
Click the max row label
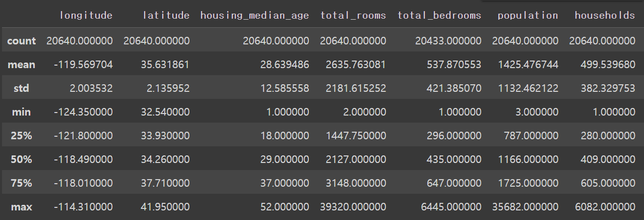(x=22, y=207)
